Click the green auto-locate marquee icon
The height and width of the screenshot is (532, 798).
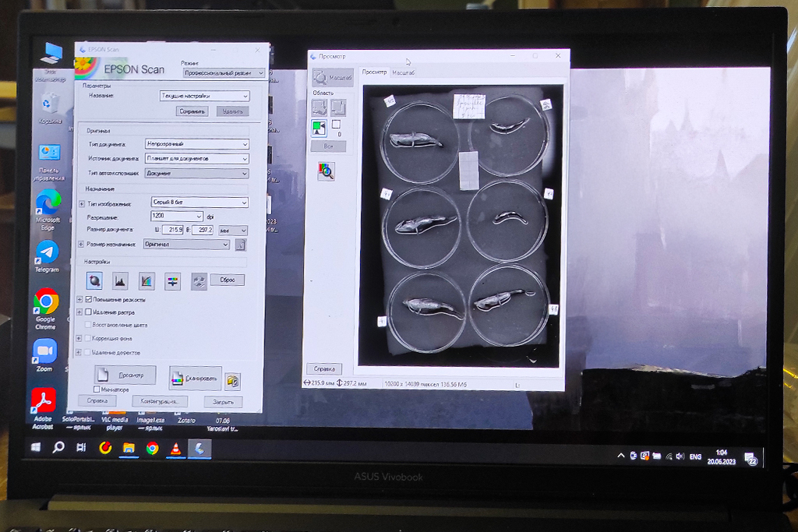click(x=320, y=128)
